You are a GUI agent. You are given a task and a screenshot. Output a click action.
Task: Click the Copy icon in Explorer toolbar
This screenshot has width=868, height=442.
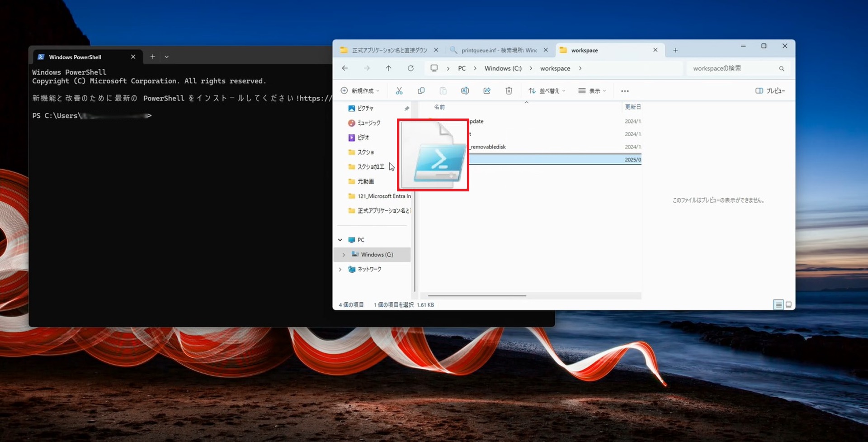click(421, 91)
